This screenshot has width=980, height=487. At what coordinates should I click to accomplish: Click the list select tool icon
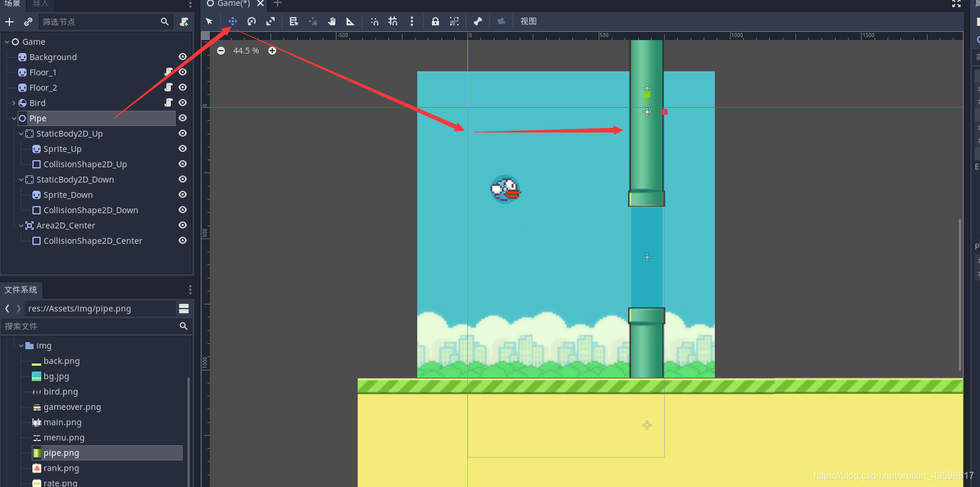click(293, 21)
